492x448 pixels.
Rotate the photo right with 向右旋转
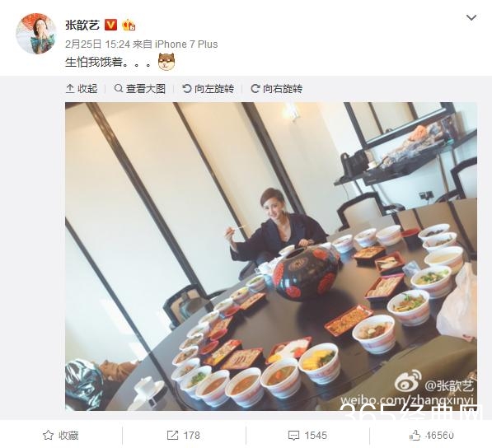pyautogui.click(x=276, y=89)
